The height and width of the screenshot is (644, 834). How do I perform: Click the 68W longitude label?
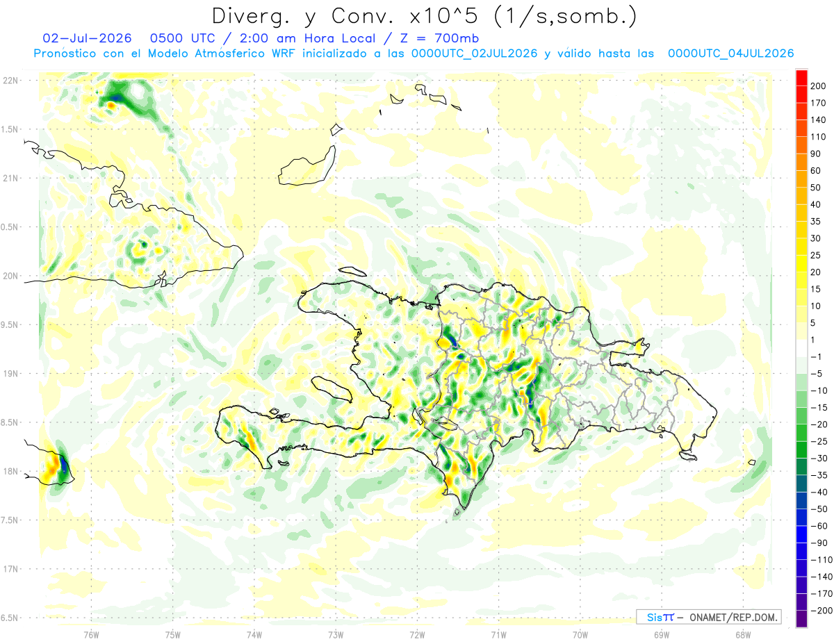coord(743,634)
